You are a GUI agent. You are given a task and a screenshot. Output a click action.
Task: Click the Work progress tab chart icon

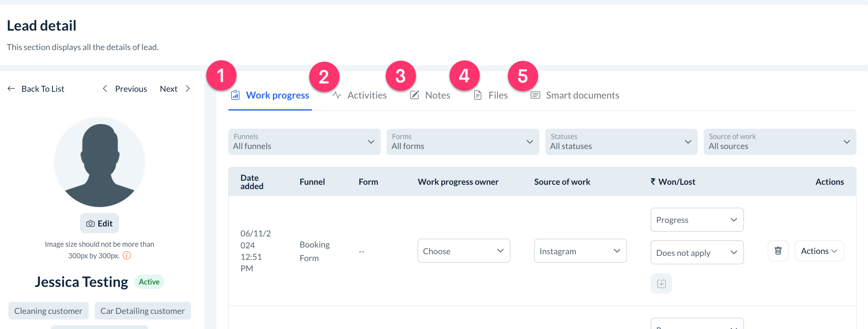point(235,95)
